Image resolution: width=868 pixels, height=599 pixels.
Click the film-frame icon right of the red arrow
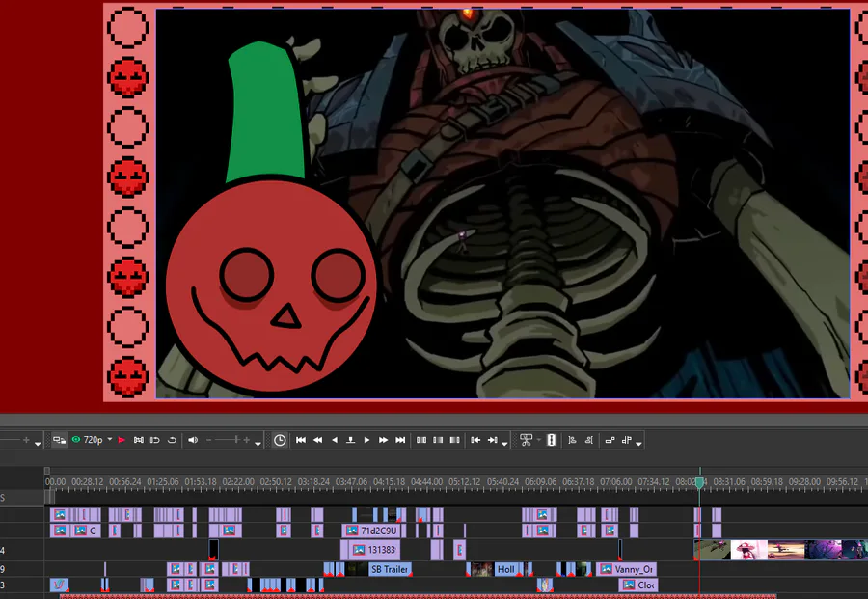click(138, 440)
